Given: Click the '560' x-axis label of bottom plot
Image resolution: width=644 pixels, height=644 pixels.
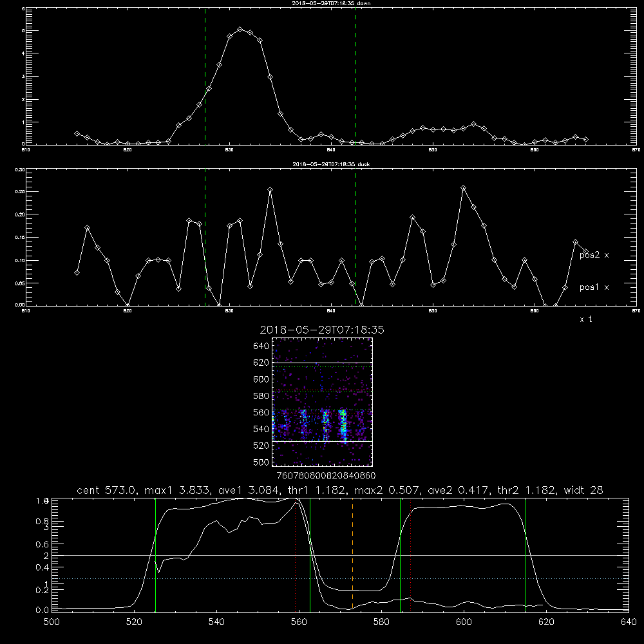Looking at the screenshot, I should 299,622.
